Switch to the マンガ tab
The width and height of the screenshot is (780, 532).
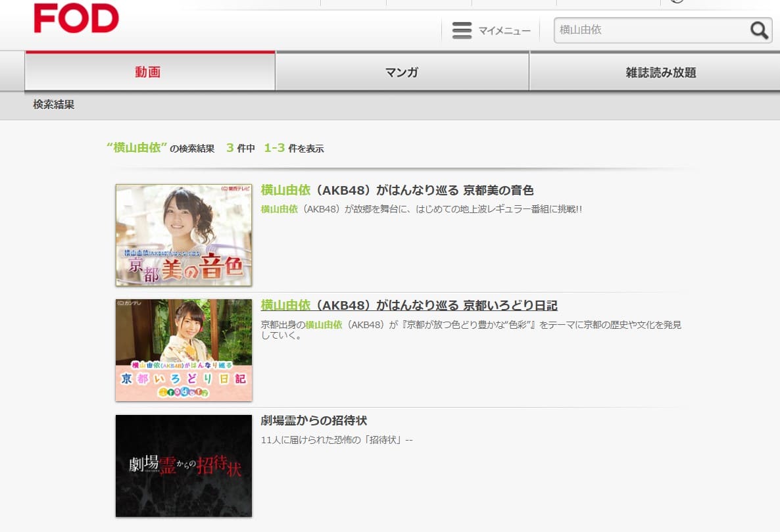402,72
